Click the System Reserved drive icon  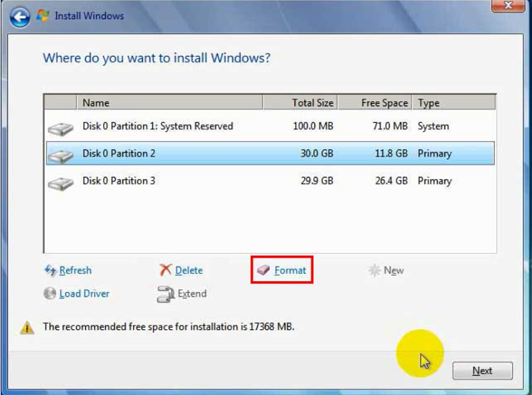tap(61, 128)
